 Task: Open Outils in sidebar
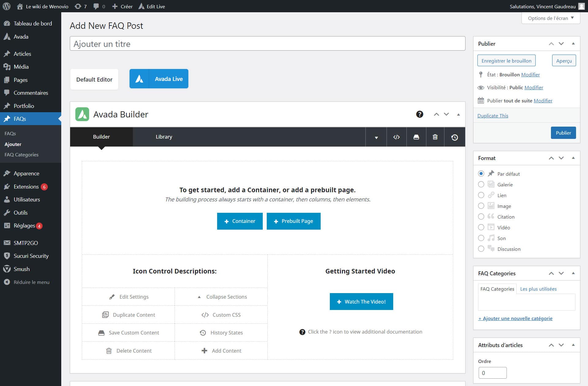(x=31, y=213)
